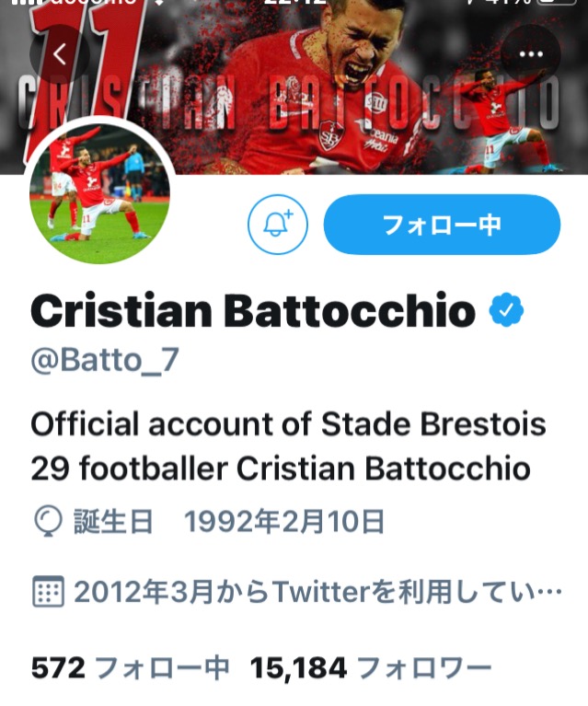Open the 572 フォロー中 following list
This screenshot has width=588, height=706.
(x=130, y=667)
